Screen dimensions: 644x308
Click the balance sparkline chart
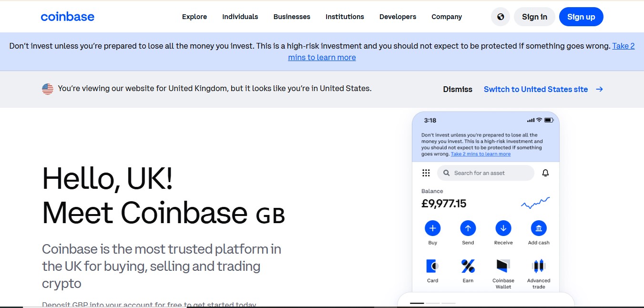click(x=535, y=203)
